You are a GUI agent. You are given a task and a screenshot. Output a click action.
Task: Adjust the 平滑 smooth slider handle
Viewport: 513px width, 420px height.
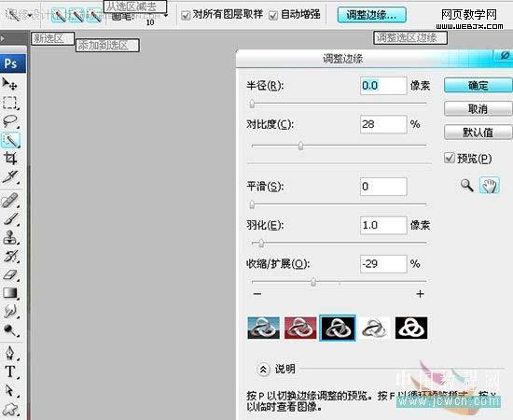pyautogui.click(x=252, y=204)
